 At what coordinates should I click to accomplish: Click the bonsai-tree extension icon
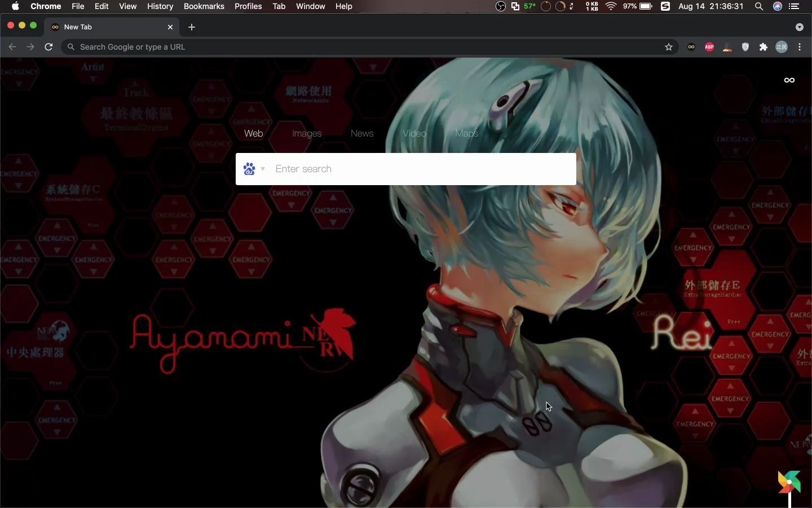(727, 47)
